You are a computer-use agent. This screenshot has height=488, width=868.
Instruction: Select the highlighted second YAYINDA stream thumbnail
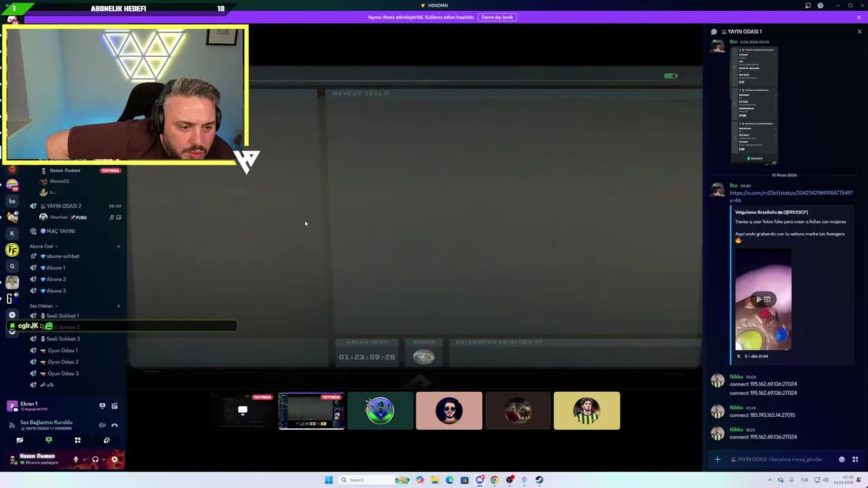[311, 411]
